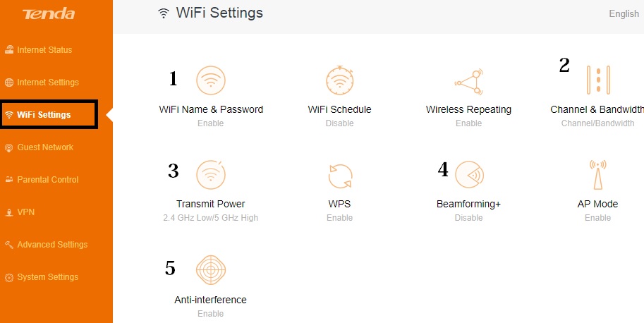The image size is (644, 323).
Task: Open the Guest Network page
Action: coord(45,147)
